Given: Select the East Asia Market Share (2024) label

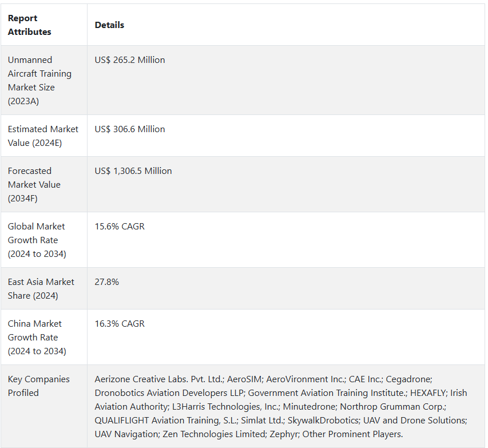Looking at the screenshot, I should coord(41,288).
